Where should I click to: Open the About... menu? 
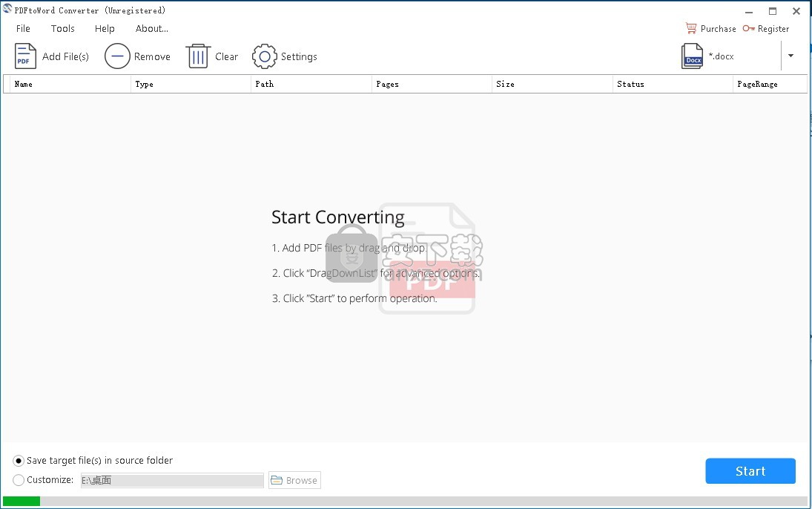click(152, 28)
